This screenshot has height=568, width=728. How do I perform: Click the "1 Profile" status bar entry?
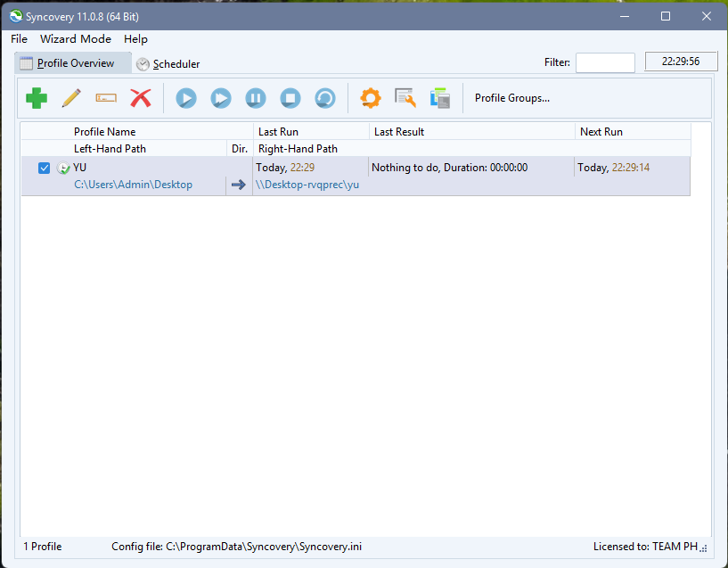(43, 547)
